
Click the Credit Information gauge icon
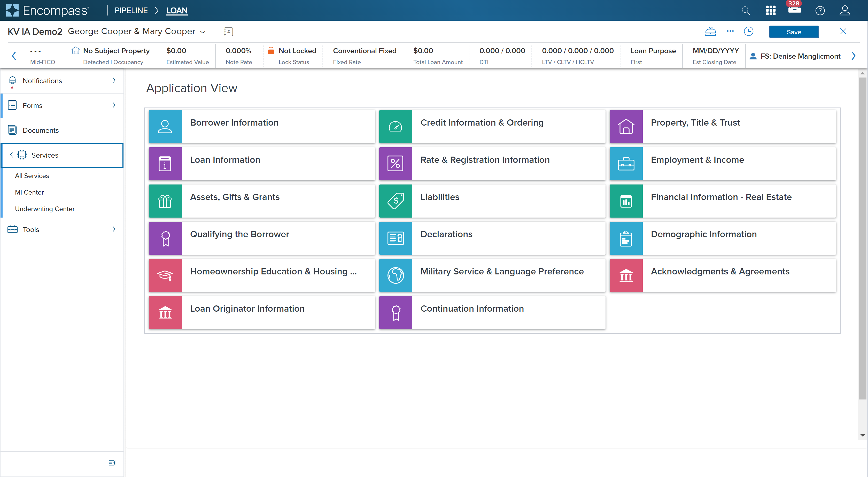click(x=396, y=126)
